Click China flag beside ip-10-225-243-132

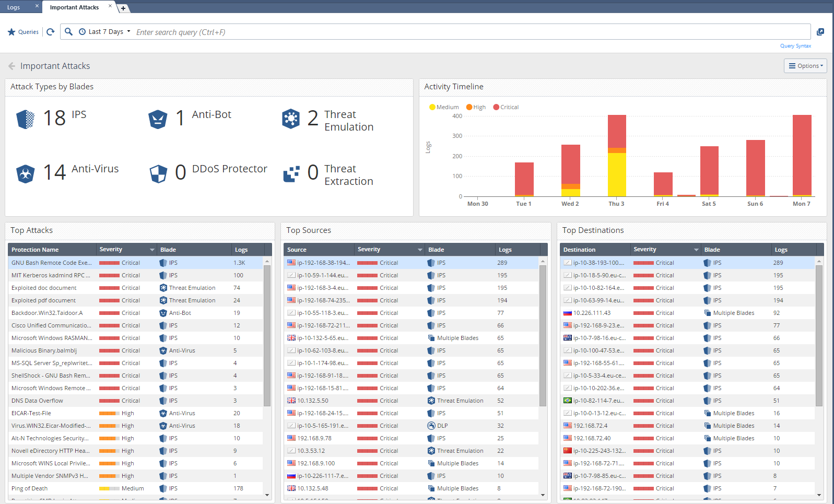coord(568,451)
